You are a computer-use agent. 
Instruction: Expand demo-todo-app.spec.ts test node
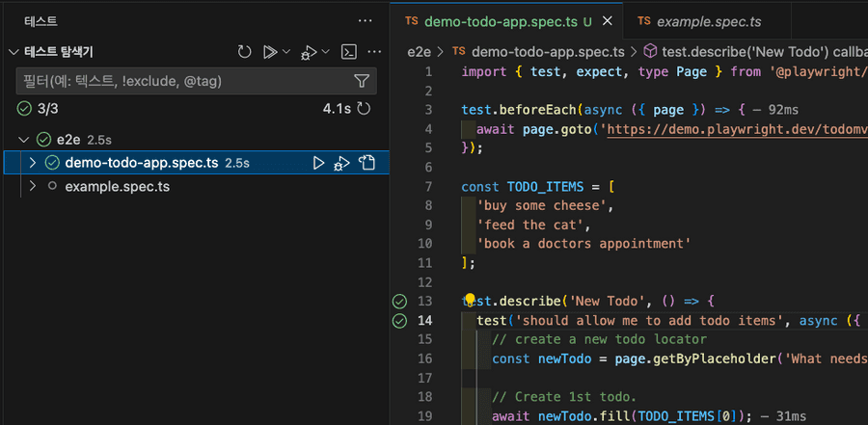(33, 163)
